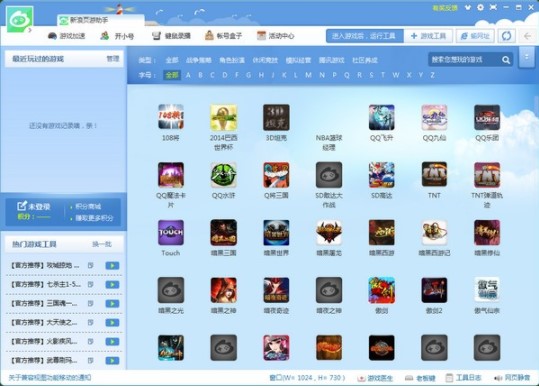
Task: Open the SD高达 game icon
Action: [x=382, y=175]
